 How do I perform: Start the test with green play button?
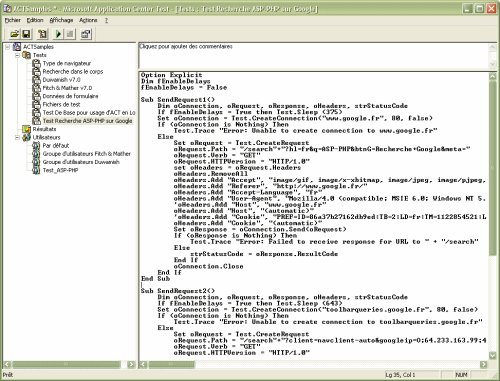pos(58,34)
